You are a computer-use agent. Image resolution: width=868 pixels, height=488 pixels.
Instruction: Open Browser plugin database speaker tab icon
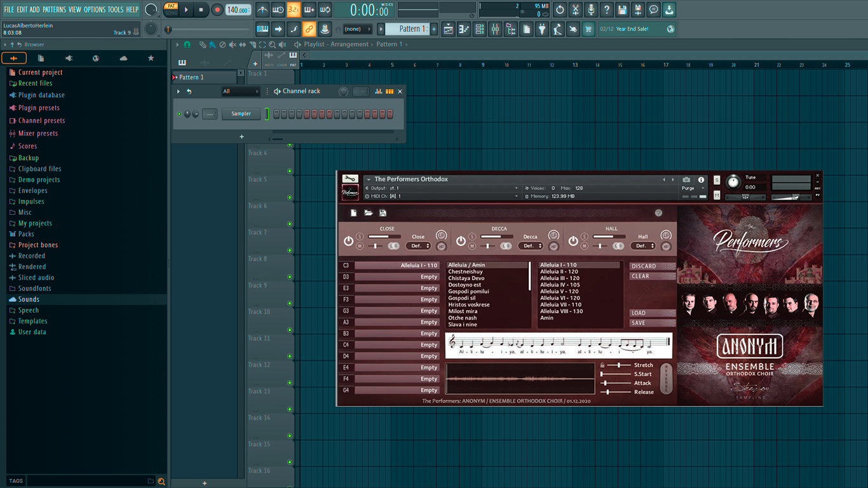[69, 58]
